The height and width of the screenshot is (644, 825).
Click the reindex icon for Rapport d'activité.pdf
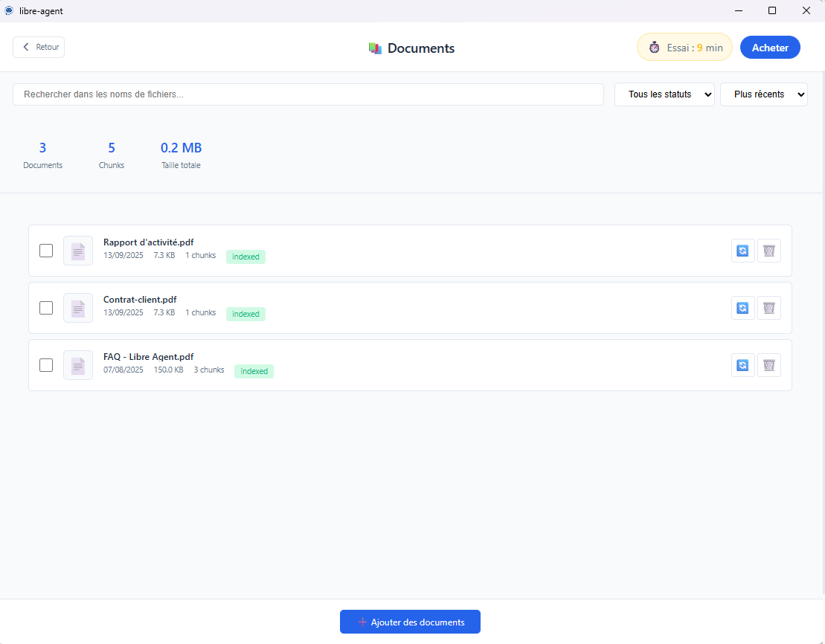(742, 251)
